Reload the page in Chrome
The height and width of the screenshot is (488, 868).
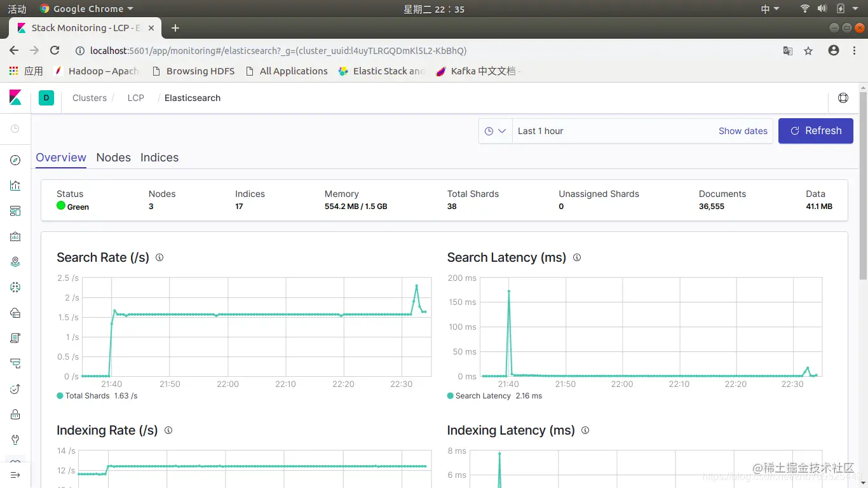point(55,51)
